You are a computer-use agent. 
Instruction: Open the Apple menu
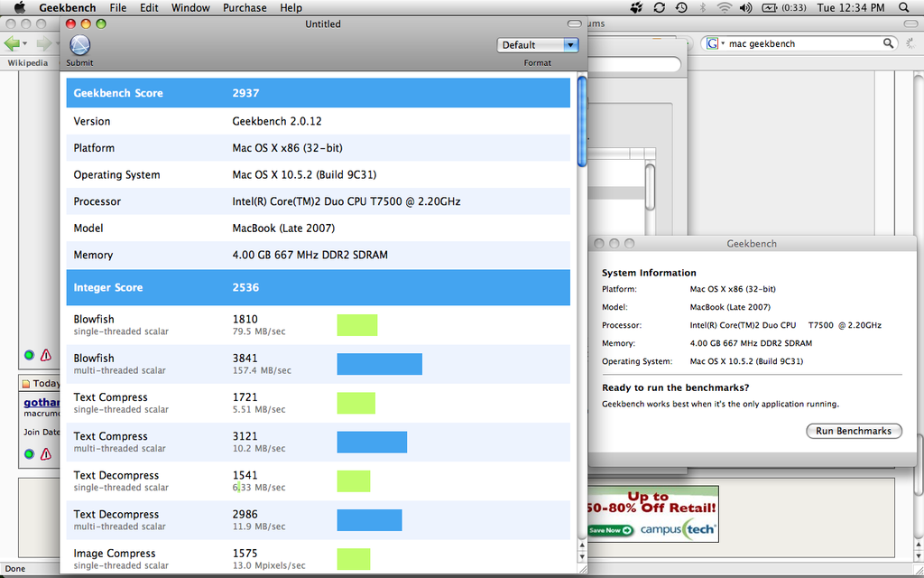pyautogui.click(x=19, y=7)
